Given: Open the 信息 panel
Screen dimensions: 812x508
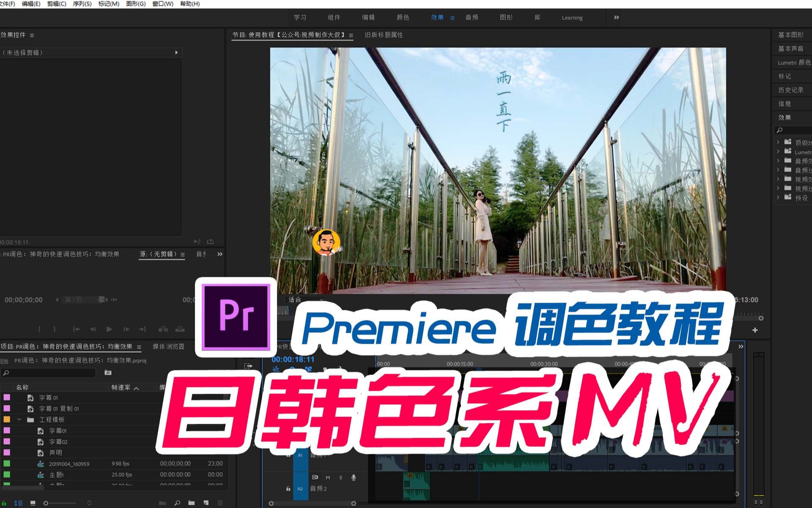Looking at the screenshot, I should 785,104.
